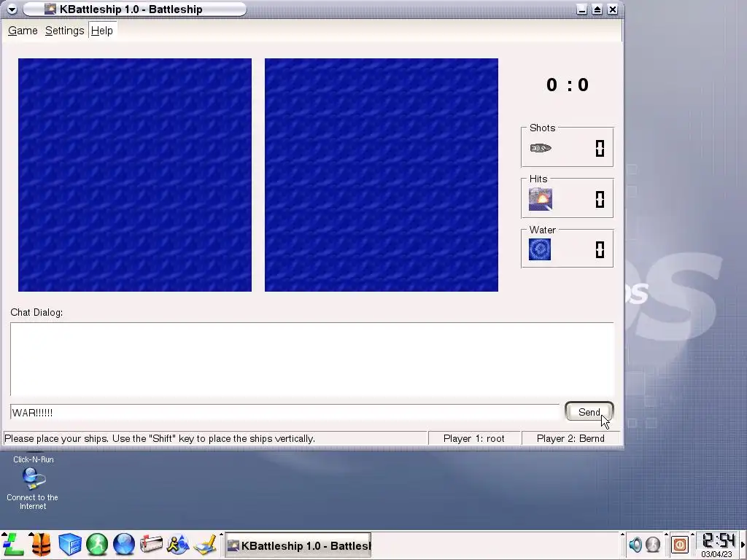Viewport: 747px width, 560px height.
Task: Open the window menu arrow in the title bar
Action: tap(12, 9)
